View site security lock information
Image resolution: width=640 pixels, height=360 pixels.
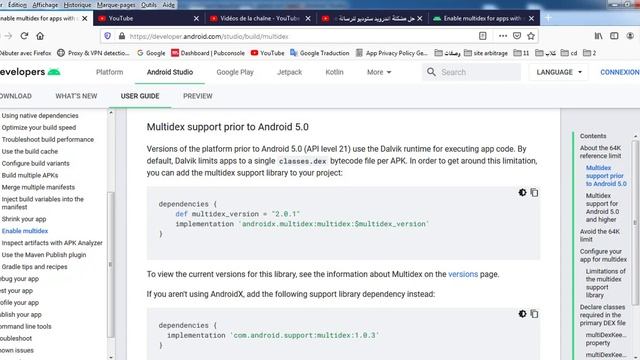coord(122,36)
